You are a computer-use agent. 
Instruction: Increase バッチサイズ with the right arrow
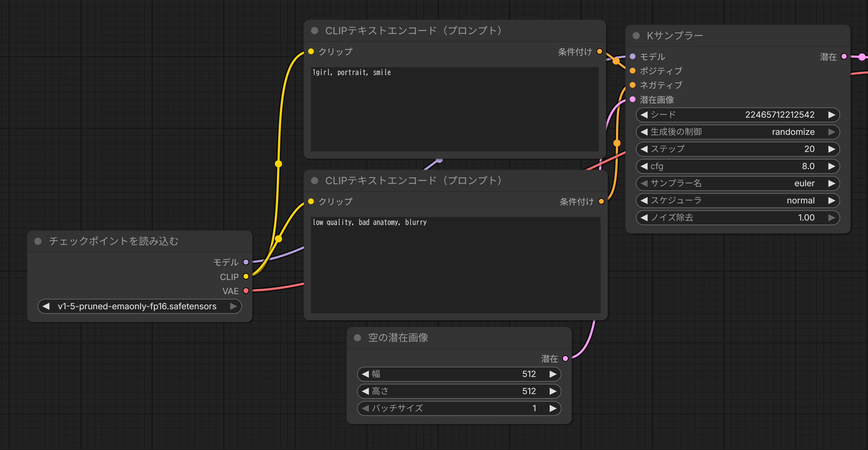(x=553, y=408)
